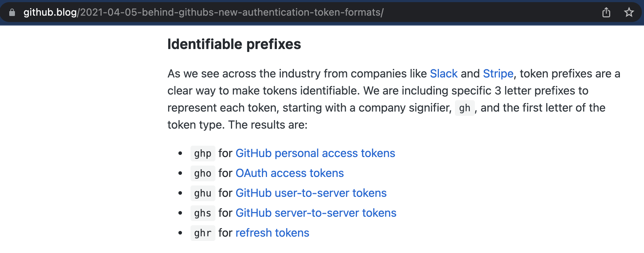Click the ghp code prefix label
The image size is (644, 253).
(x=203, y=154)
